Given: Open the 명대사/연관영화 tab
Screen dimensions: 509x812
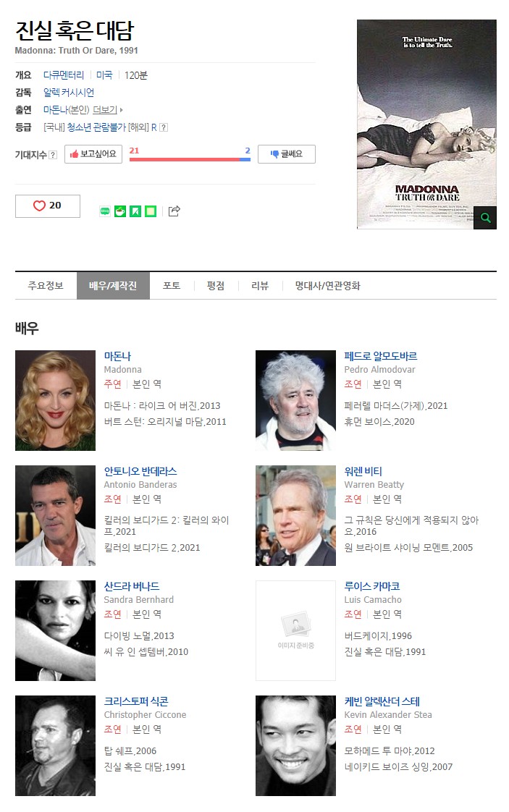Looking at the screenshot, I should 327,285.
